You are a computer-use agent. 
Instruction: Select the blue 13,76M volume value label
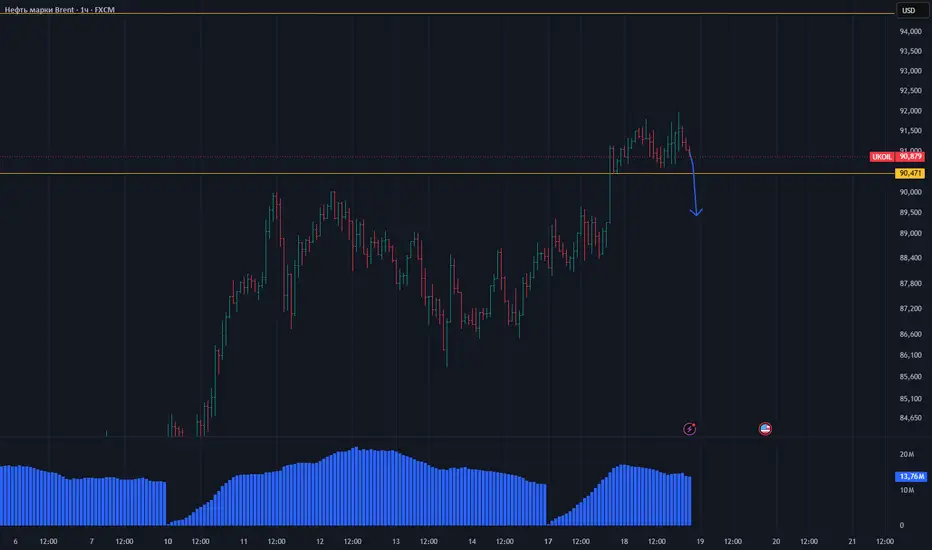click(x=911, y=476)
